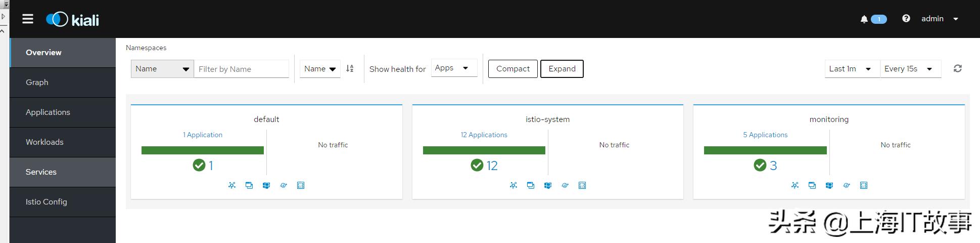Click the refresh icon
The image size is (980, 243).
pos(957,69)
